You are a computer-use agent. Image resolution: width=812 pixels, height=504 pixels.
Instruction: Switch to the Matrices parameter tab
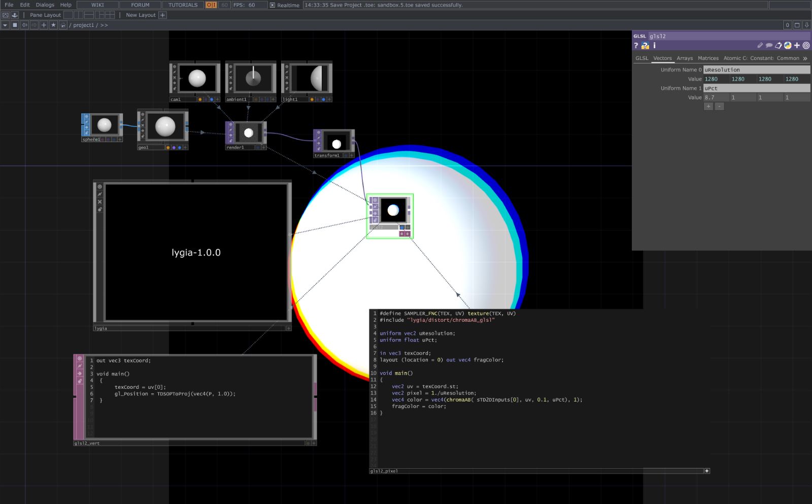(x=708, y=58)
